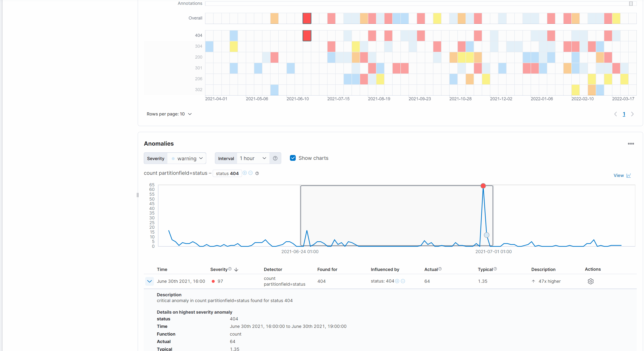644x351 pixels.
Task: Uncheck the Show charts checkbox
Action: coord(293,158)
